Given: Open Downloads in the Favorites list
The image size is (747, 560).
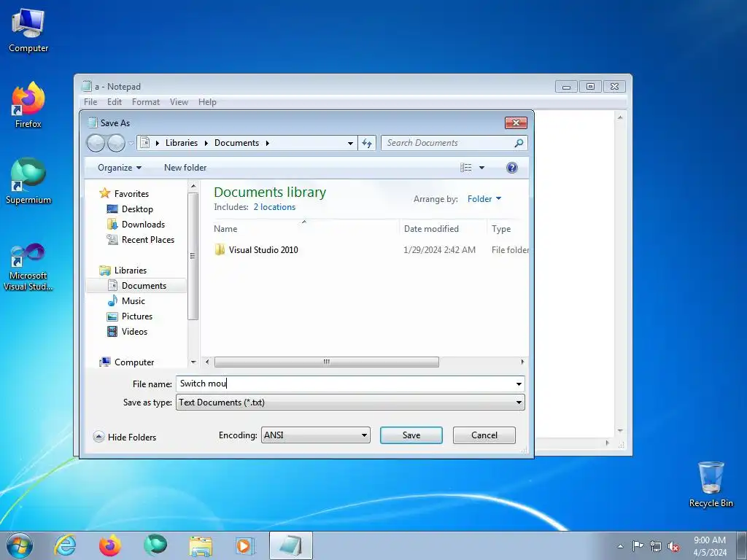Looking at the screenshot, I should coord(143,225).
